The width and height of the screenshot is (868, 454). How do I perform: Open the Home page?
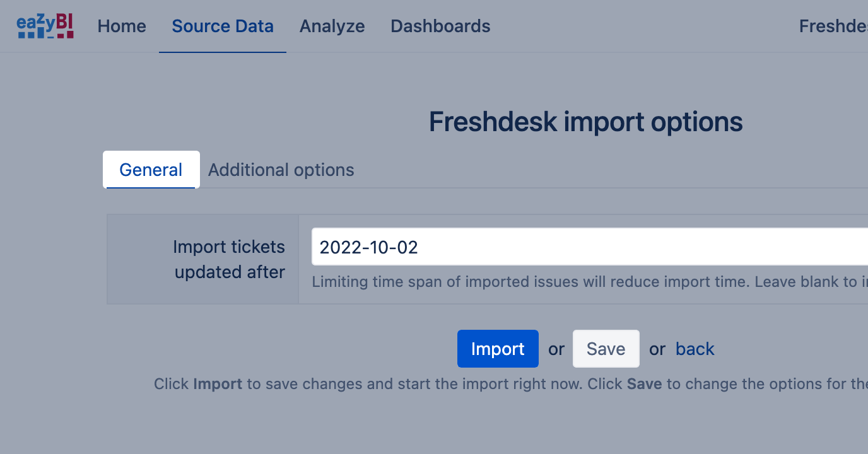pos(122,26)
